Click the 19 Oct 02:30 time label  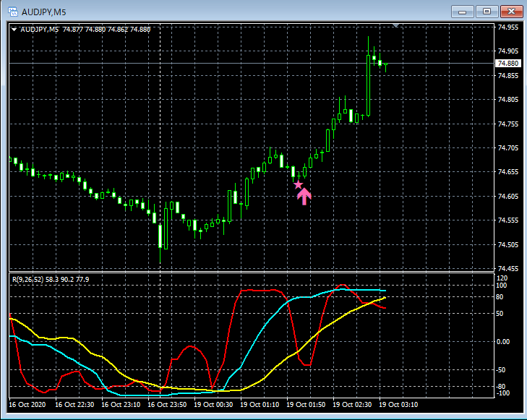coord(352,405)
